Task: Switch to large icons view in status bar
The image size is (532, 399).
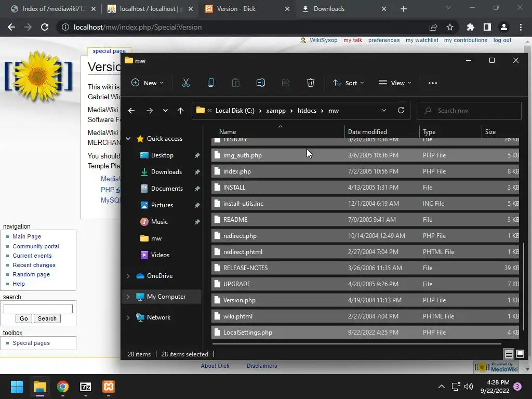Action: point(520,354)
